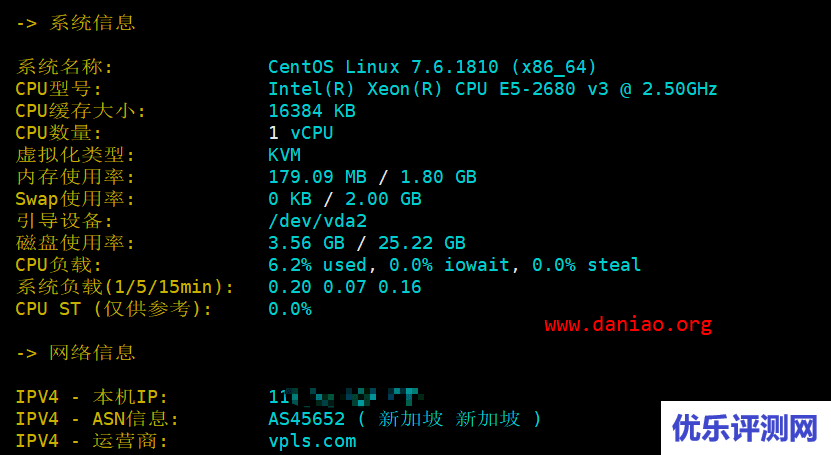Click the 16384 KB cache size value
The image size is (831, 455).
click(x=312, y=111)
